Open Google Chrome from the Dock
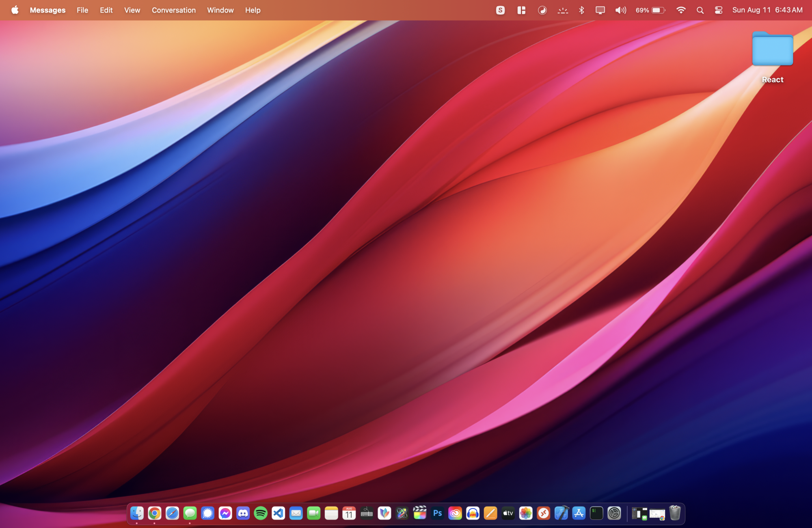 point(154,513)
